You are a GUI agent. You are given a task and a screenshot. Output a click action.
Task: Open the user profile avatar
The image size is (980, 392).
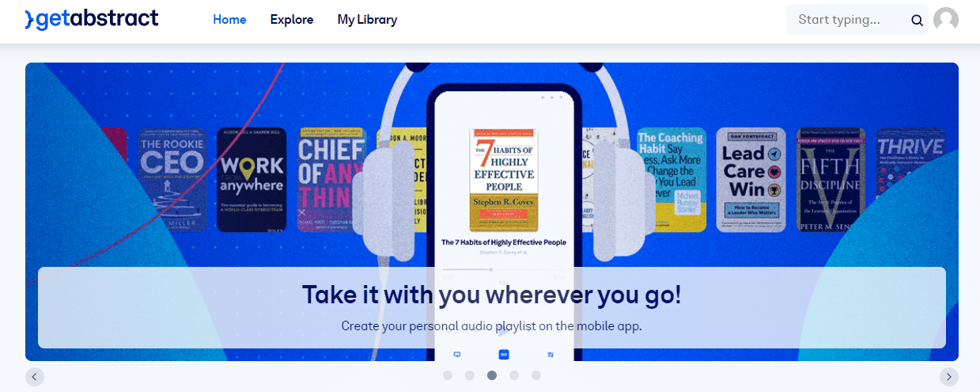[x=946, y=20]
